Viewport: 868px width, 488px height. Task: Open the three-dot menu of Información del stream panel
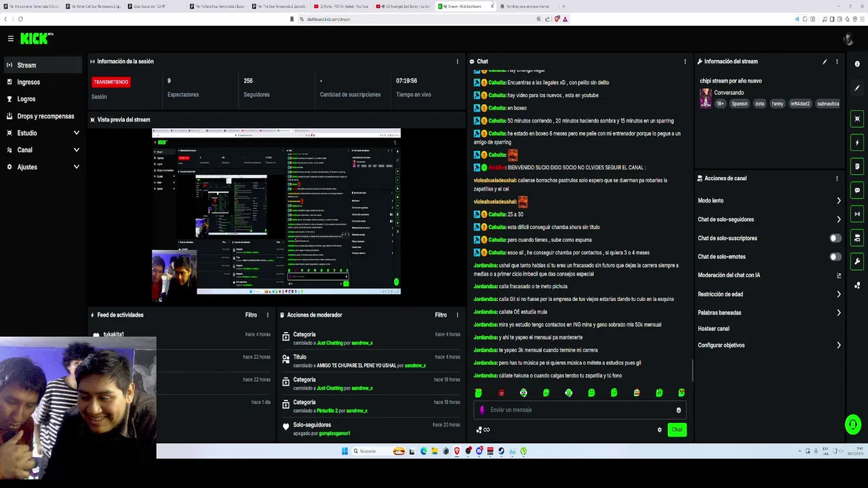pos(837,62)
